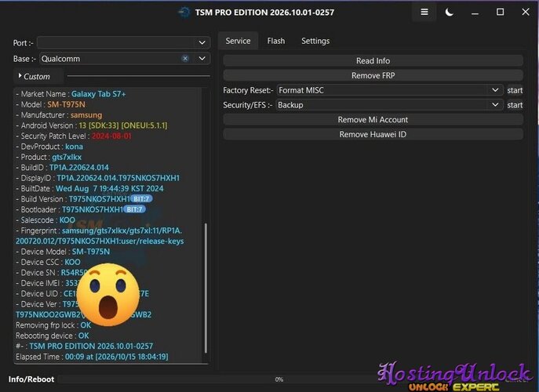
Task: Click the samsung manufacturer value
Action: coord(86,115)
